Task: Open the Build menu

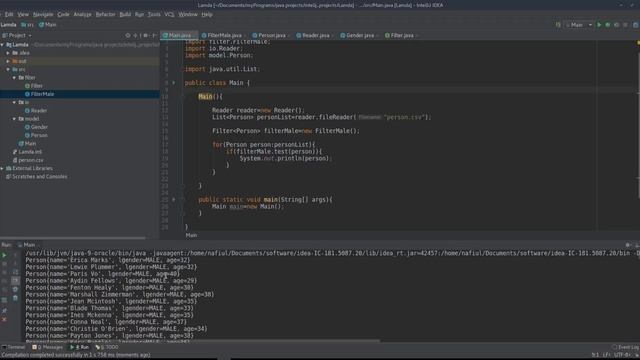Action: coord(125,14)
